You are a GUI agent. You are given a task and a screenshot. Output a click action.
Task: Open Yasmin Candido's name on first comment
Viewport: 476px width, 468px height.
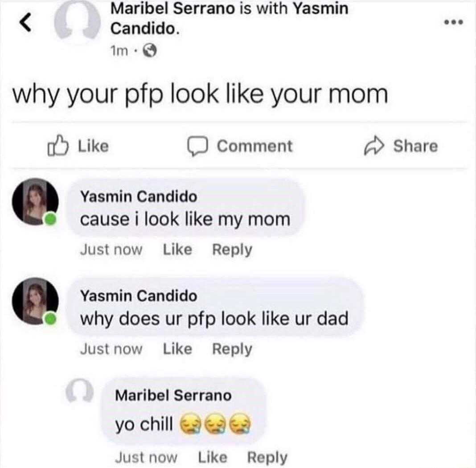pyautogui.click(x=139, y=197)
